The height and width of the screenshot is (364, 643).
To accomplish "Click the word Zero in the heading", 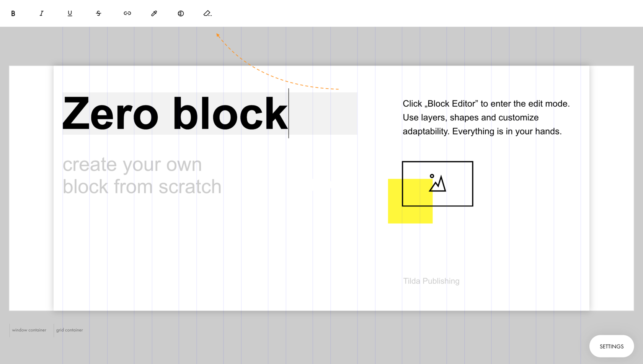I will click(110, 113).
